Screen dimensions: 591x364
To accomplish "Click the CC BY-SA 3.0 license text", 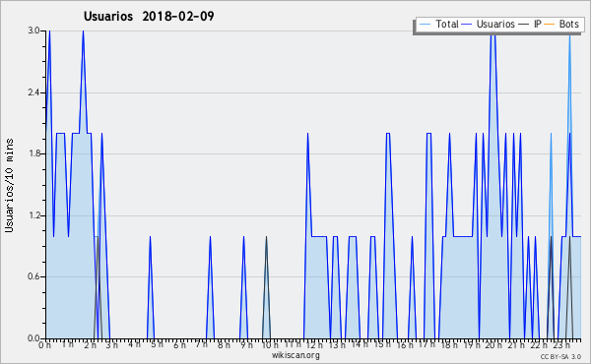I will (x=560, y=357).
